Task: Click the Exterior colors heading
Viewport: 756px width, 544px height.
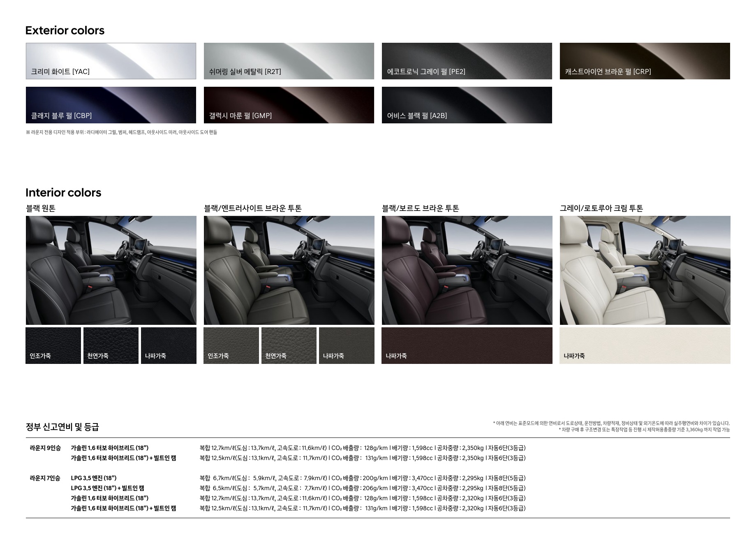Action: (x=65, y=30)
